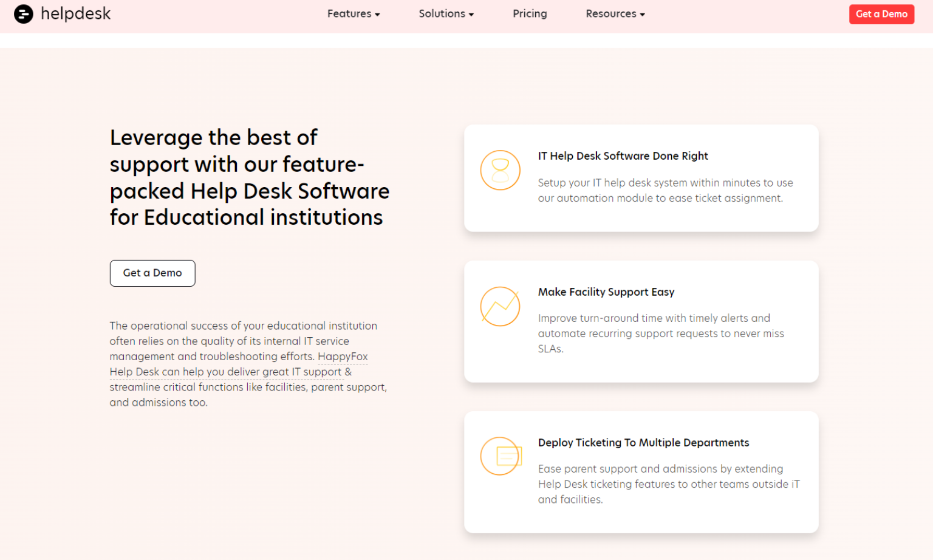Viewport: 933px width, 560px height.
Task: Click the 'Leverage the best of support' heading
Action: [x=250, y=177]
